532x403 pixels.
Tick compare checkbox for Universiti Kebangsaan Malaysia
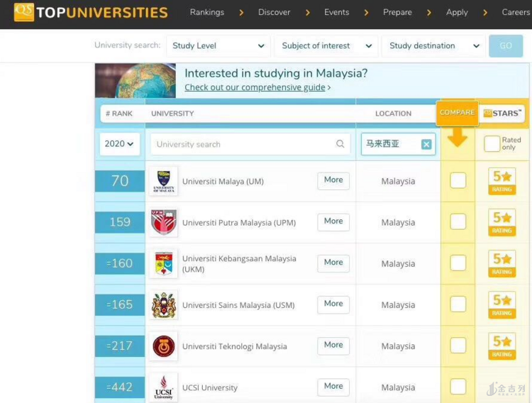click(458, 263)
